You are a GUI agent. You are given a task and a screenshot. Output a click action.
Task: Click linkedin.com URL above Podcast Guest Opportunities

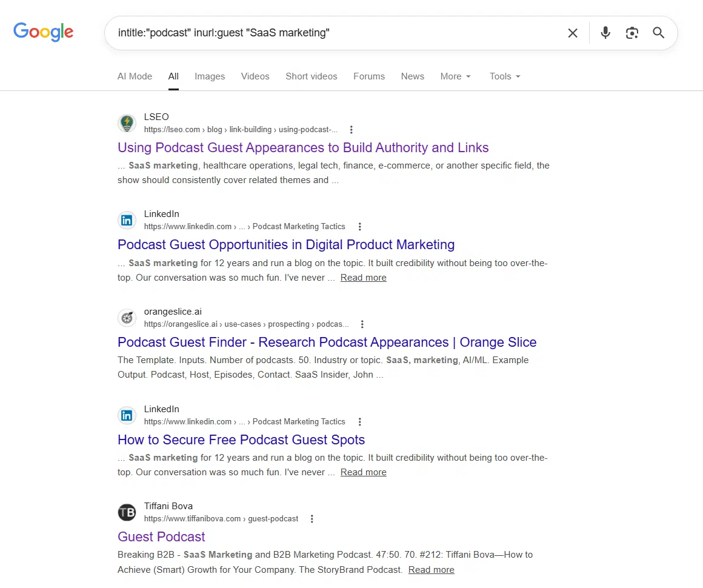pos(244,227)
